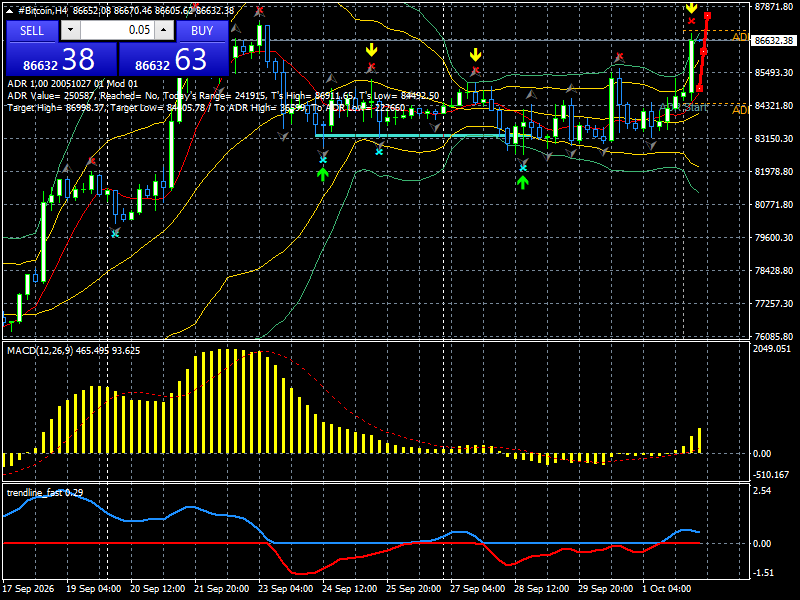
Task: Click the 20 Sep 12:00 time label
Action: [158, 589]
